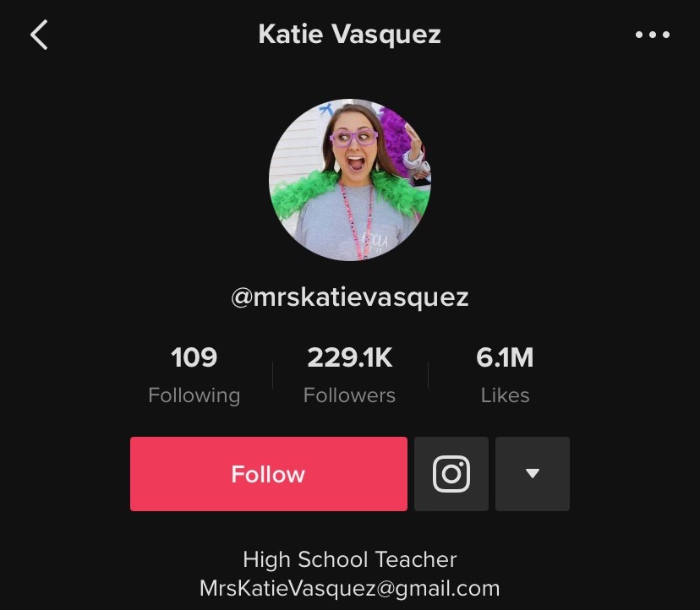Tap the Followers label under 229.1K
This screenshot has height=610, width=700.
coord(349,395)
